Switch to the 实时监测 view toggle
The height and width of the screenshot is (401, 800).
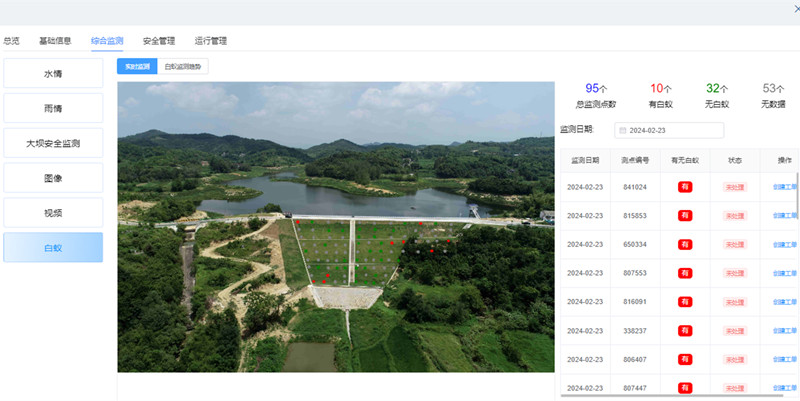(134, 67)
